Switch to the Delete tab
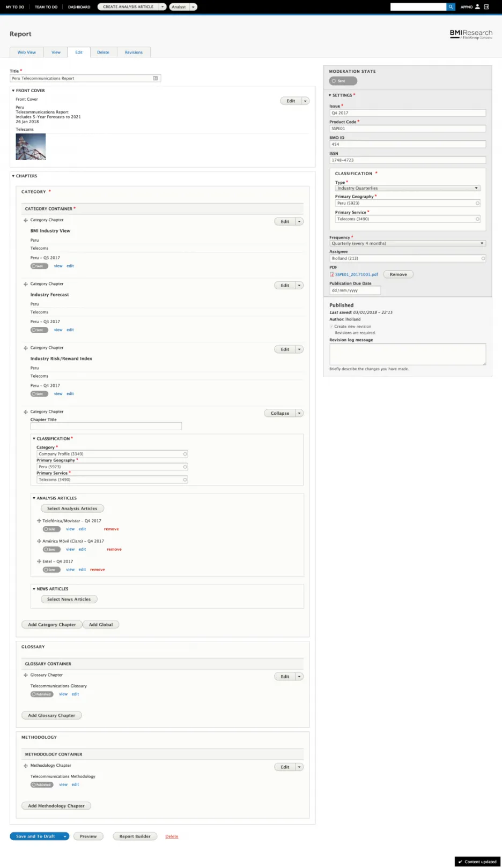The height and width of the screenshot is (868, 502). [103, 52]
